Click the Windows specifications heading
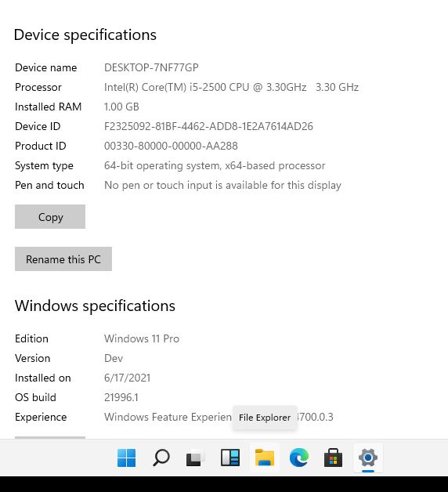Viewport: 448px width, 492px height. (x=95, y=306)
